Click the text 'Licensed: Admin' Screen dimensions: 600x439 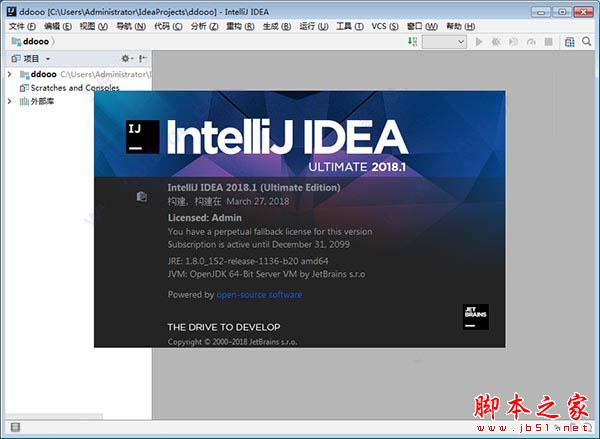205,218
